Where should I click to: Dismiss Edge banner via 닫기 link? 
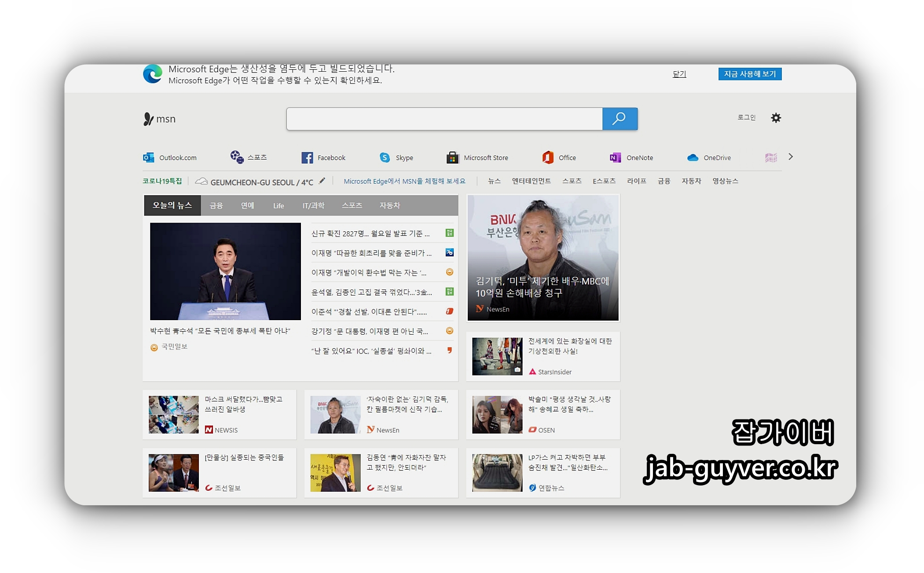click(x=679, y=74)
